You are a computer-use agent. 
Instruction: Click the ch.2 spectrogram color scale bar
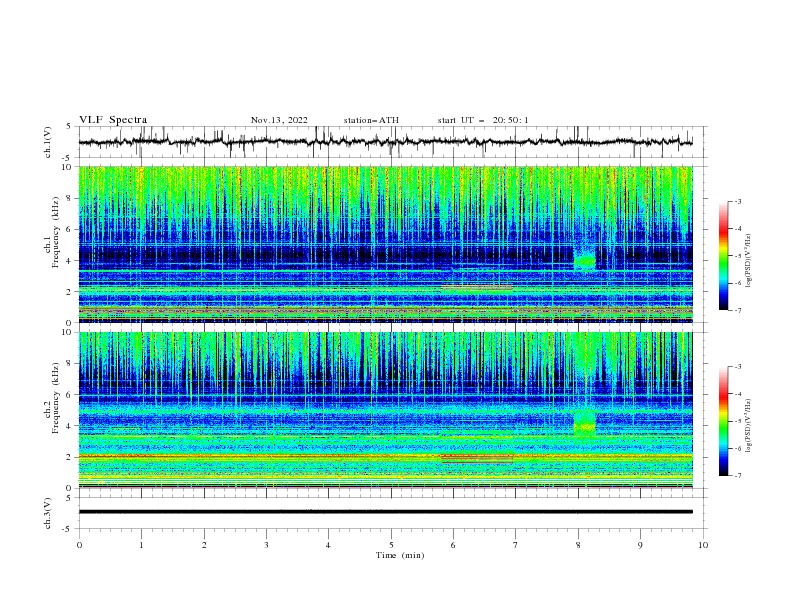point(724,421)
